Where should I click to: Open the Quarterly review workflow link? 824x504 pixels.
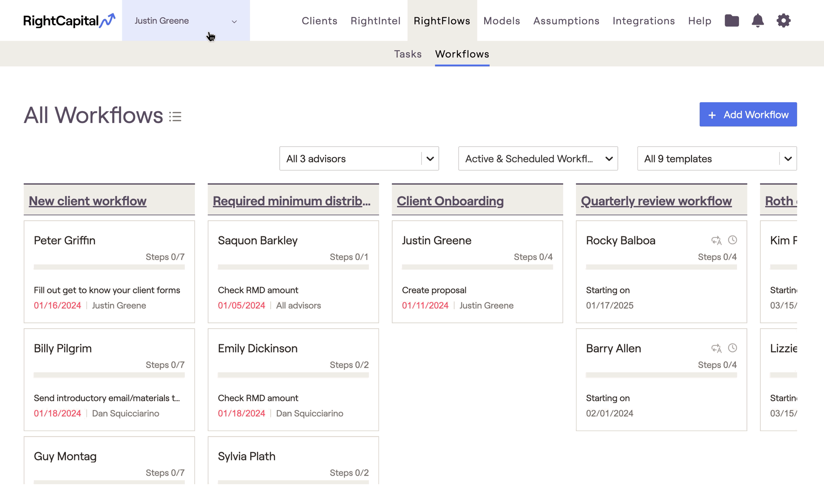click(656, 201)
